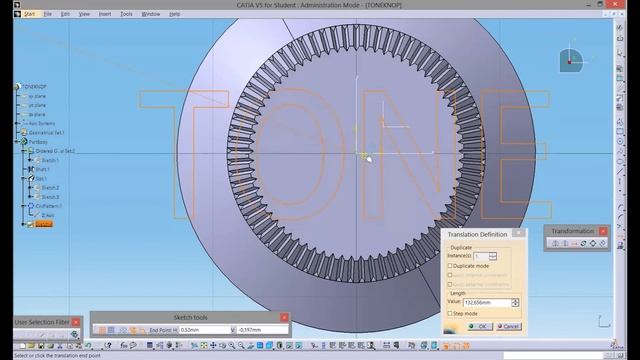Close the Sketch tools toolbar

[284, 317]
